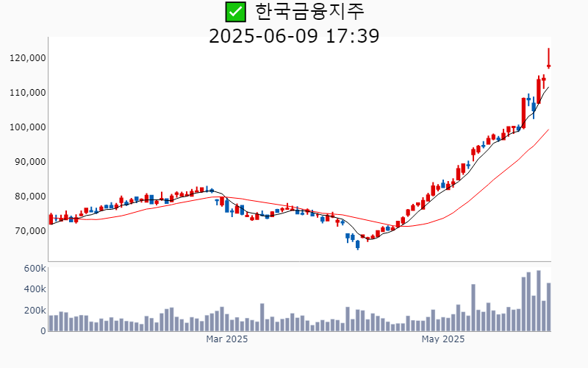Click the timestamp 2025-06-09 17:39
The height and width of the screenshot is (368, 588).
(294, 36)
